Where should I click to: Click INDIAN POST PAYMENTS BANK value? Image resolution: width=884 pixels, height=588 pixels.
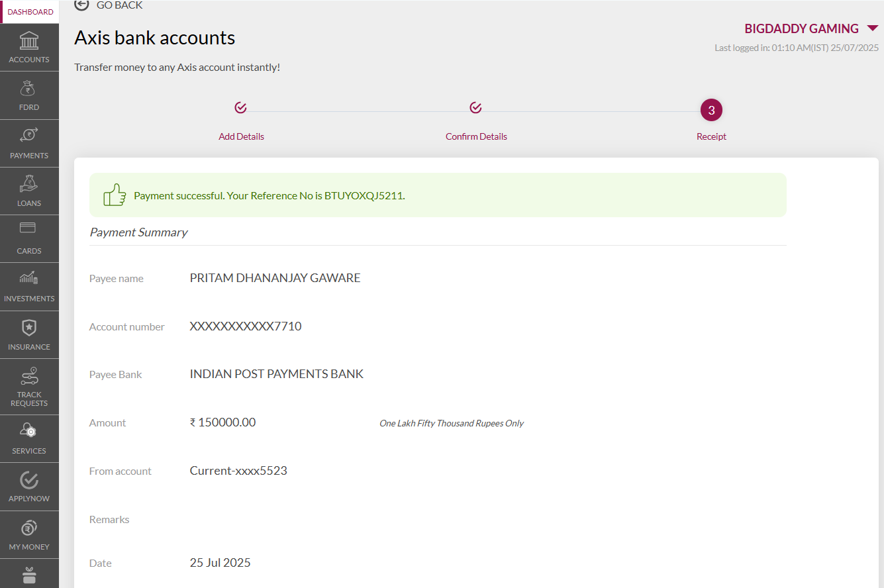click(277, 374)
